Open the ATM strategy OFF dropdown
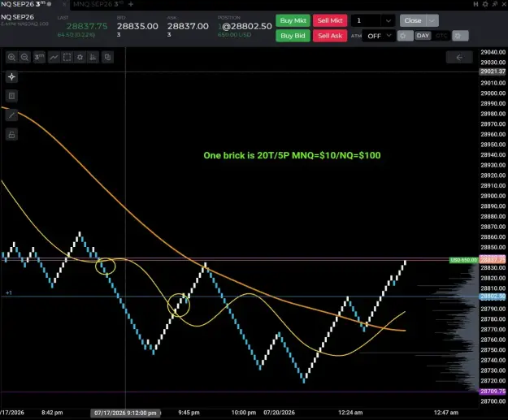Image resolution: width=508 pixels, height=420 pixels. pos(379,36)
